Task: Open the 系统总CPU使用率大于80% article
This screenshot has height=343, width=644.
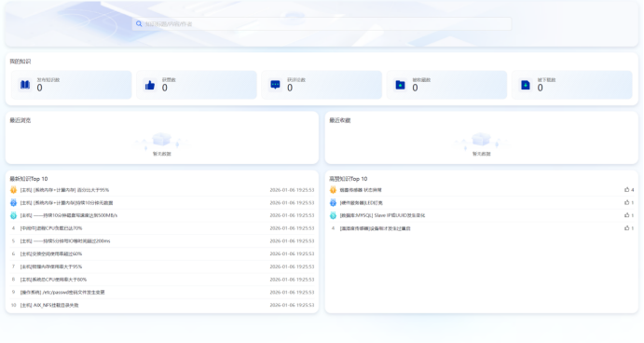Action: click(53, 280)
